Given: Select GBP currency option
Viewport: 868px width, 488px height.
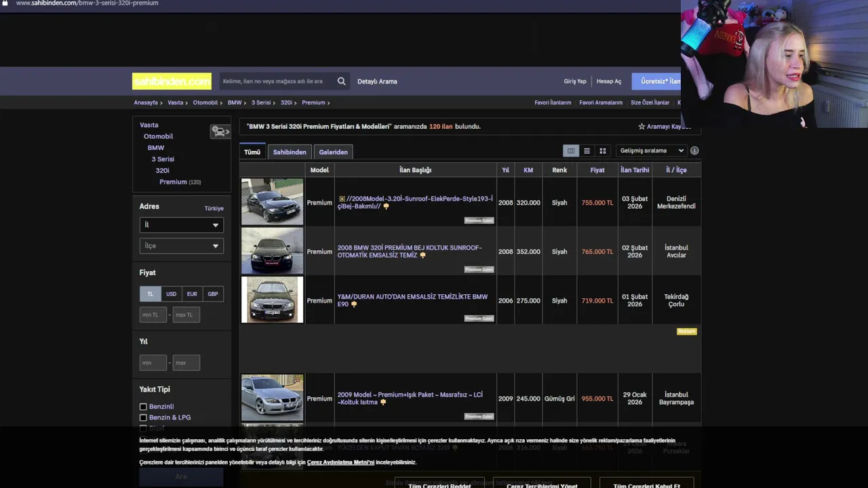Looking at the screenshot, I should click(213, 294).
